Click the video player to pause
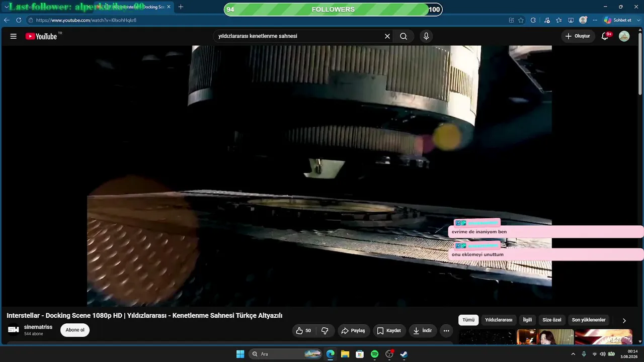644x362 pixels. [319, 176]
